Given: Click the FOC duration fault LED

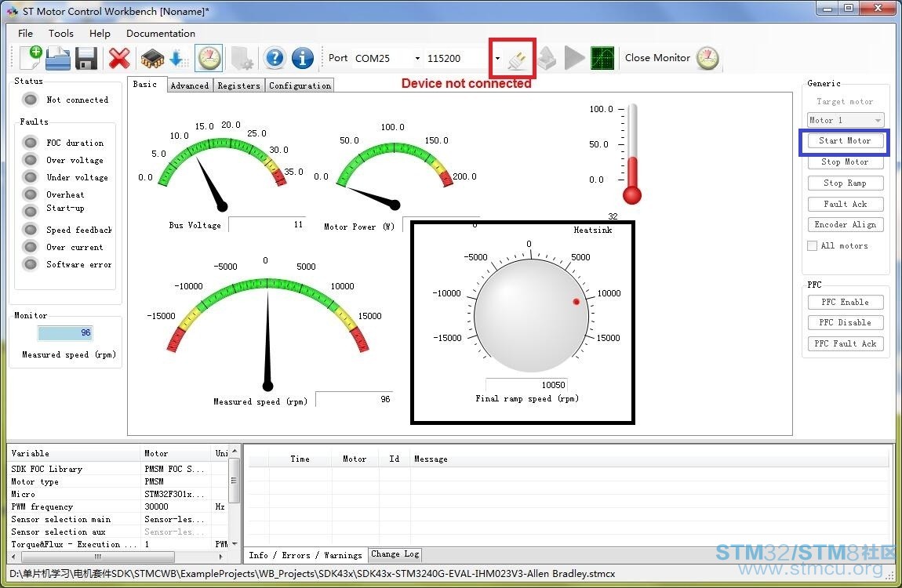Looking at the screenshot, I should click(x=31, y=142).
